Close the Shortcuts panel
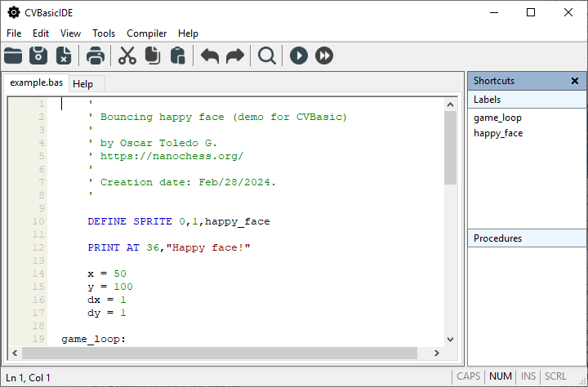This screenshot has height=387, width=588. click(x=574, y=81)
